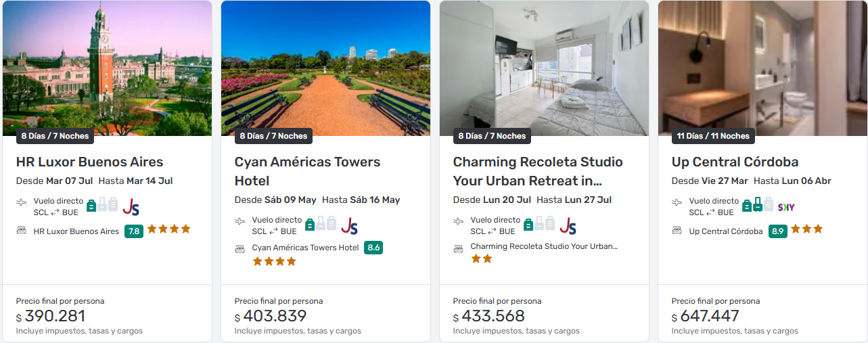Click the clock tower photo thumbnail
868x343 pixels.
pos(107,68)
